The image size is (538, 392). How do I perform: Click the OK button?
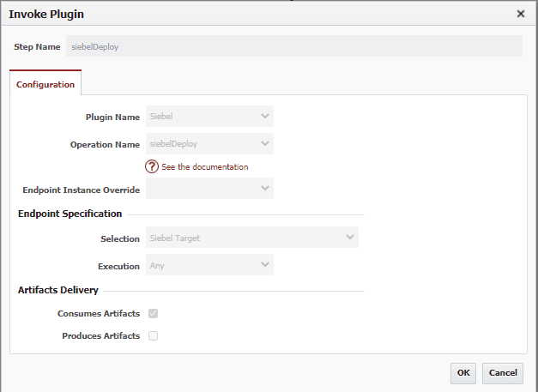(463, 373)
